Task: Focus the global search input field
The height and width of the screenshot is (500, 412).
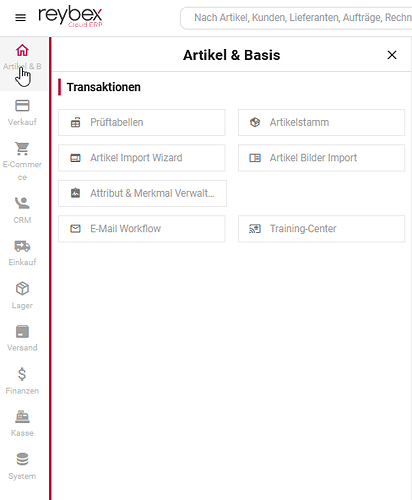Action: 296,18
